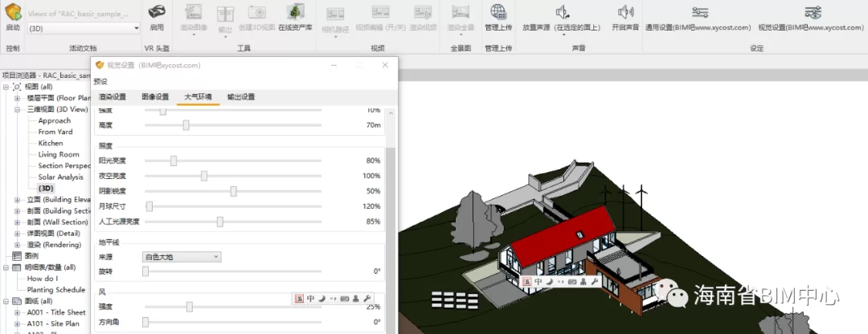The height and width of the screenshot is (334, 868).
Task: Click the 输出 export icon
Action: point(225,14)
